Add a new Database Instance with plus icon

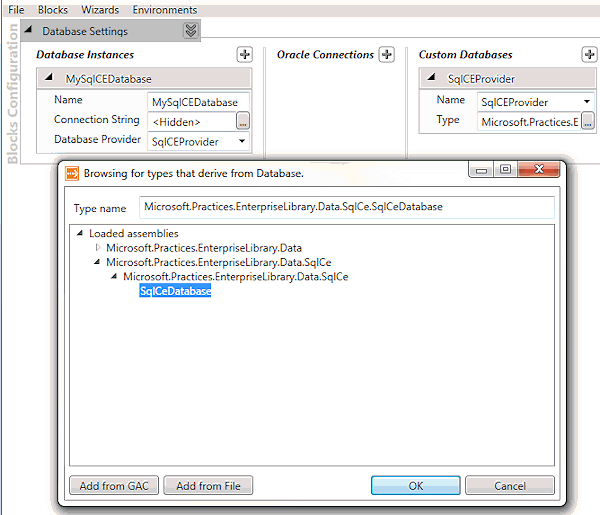pyautogui.click(x=245, y=55)
